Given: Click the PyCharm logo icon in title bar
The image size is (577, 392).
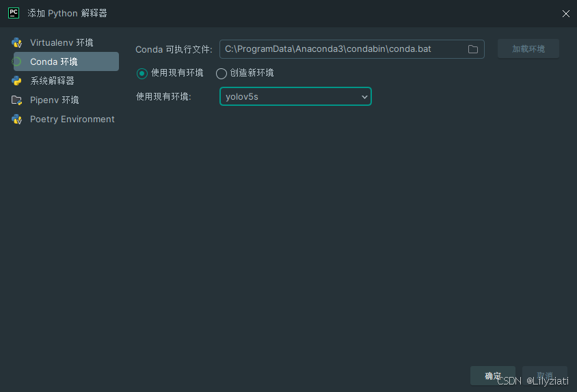Looking at the screenshot, I should click(14, 13).
